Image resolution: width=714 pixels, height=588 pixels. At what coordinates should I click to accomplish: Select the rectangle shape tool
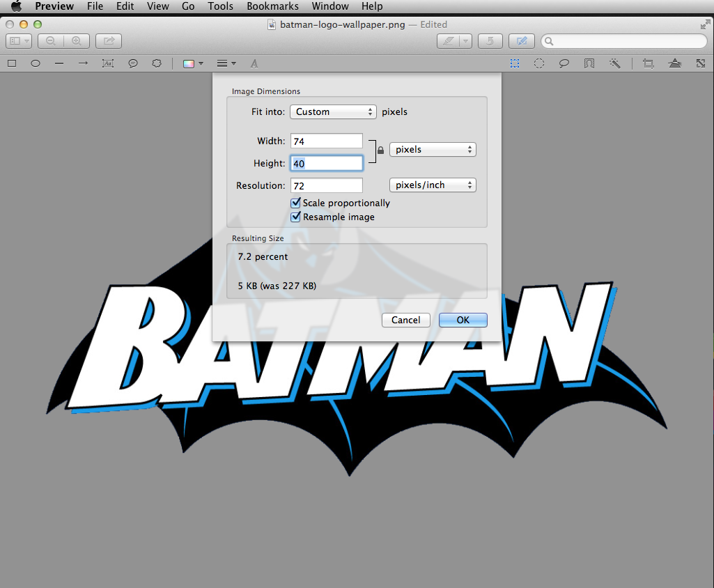[x=12, y=63]
